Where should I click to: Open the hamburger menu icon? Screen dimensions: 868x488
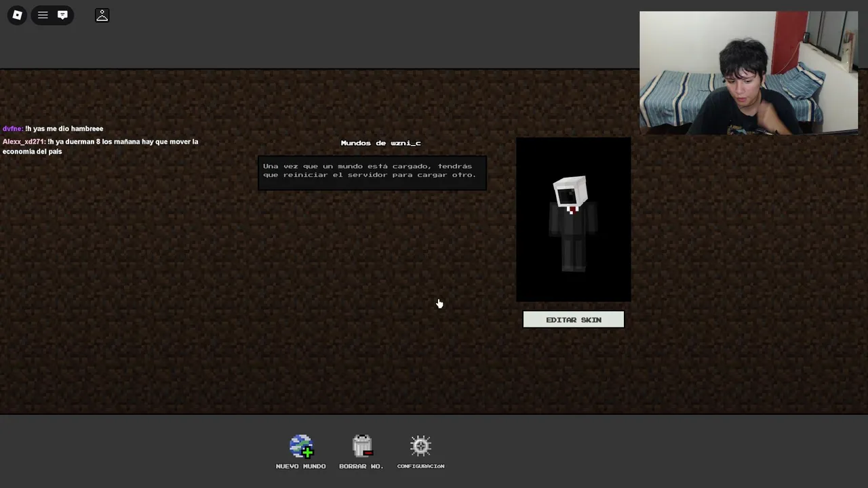[x=43, y=15]
